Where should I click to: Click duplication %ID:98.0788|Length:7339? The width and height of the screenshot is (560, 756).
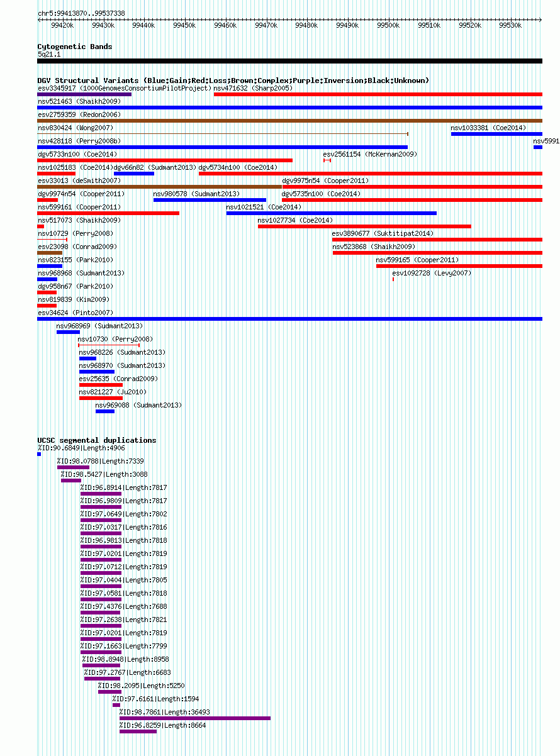click(x=73, y=467)
